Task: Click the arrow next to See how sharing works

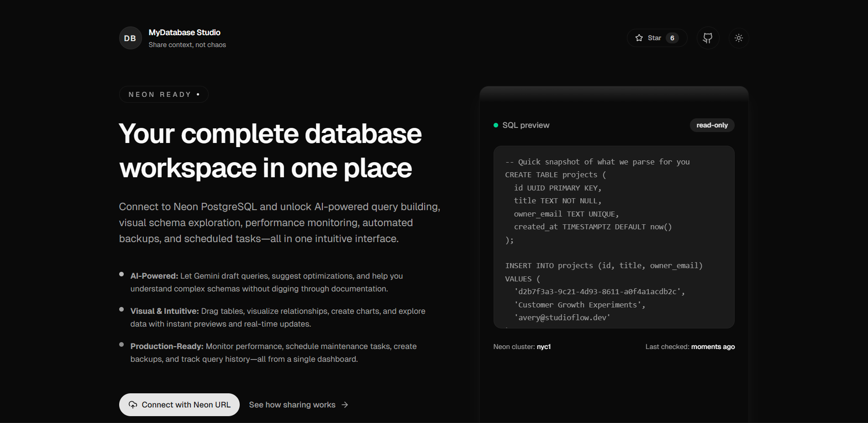Action: coord(345,405)
